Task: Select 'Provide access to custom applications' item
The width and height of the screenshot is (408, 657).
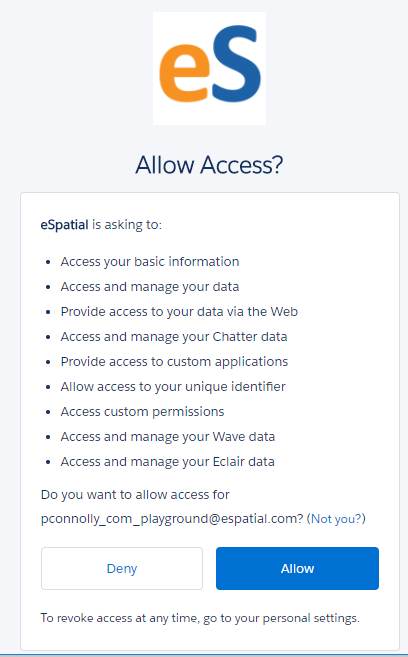Action: click(x=174, y=362)
